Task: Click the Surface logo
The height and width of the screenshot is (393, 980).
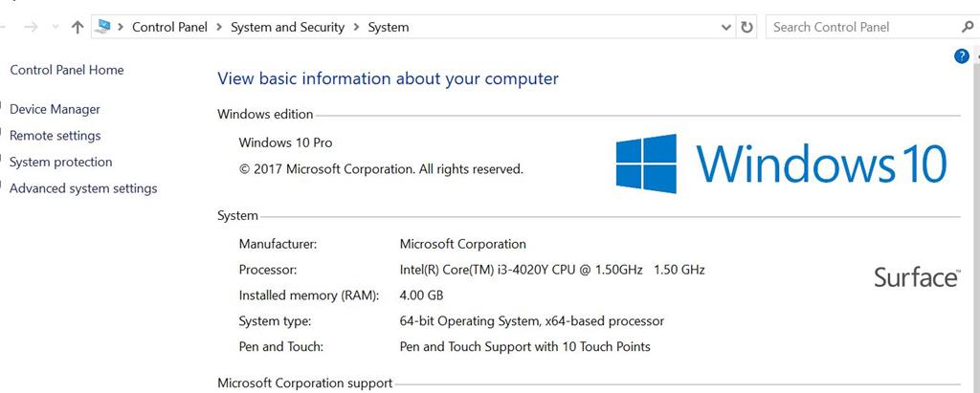Action: click(x=916, y=277)
